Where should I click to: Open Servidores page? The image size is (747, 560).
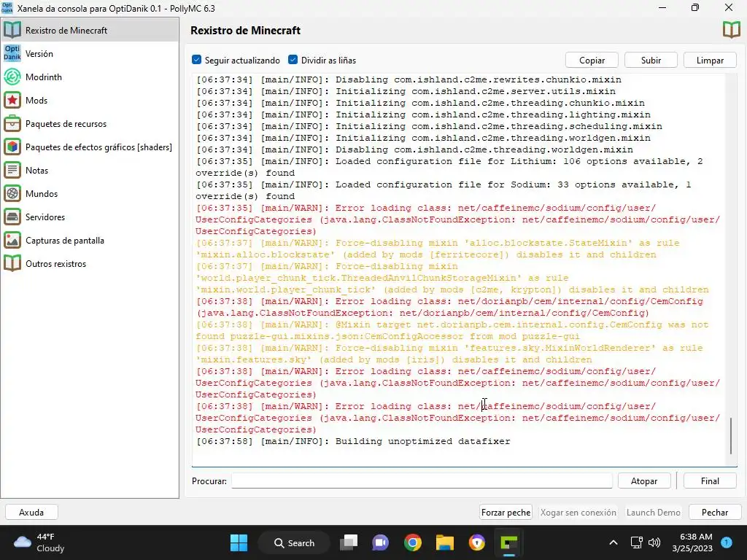[90, 217]
